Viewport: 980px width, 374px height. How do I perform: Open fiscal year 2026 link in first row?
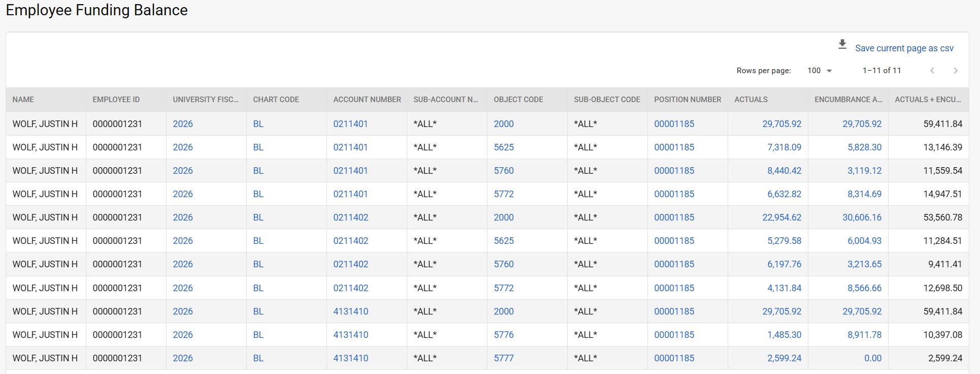tap(182, 124)
